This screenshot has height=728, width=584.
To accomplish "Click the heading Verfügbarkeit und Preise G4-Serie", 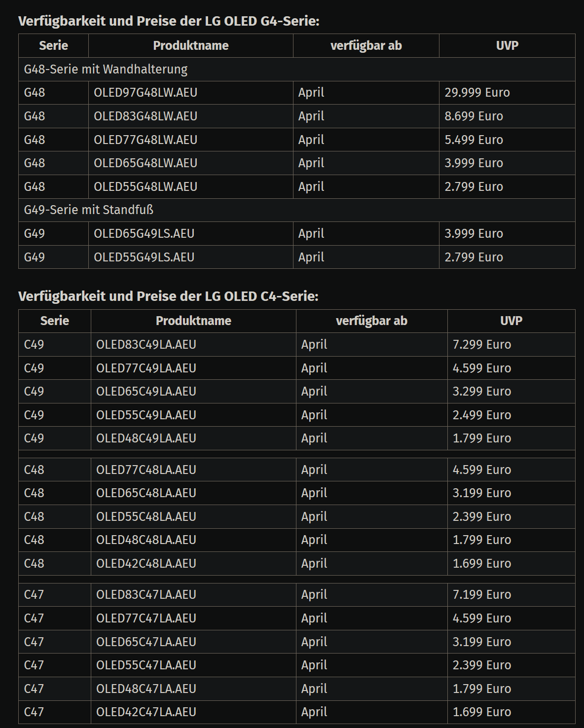I will point(169,21).
